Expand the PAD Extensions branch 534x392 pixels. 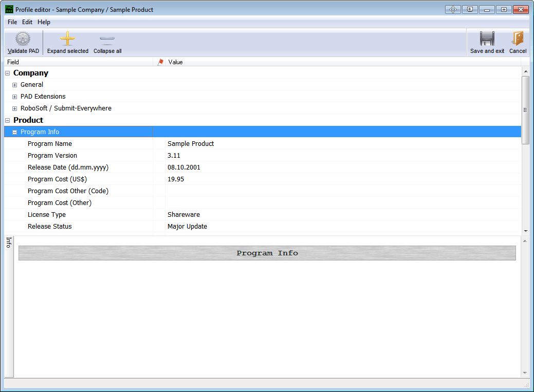pos(14,96)
